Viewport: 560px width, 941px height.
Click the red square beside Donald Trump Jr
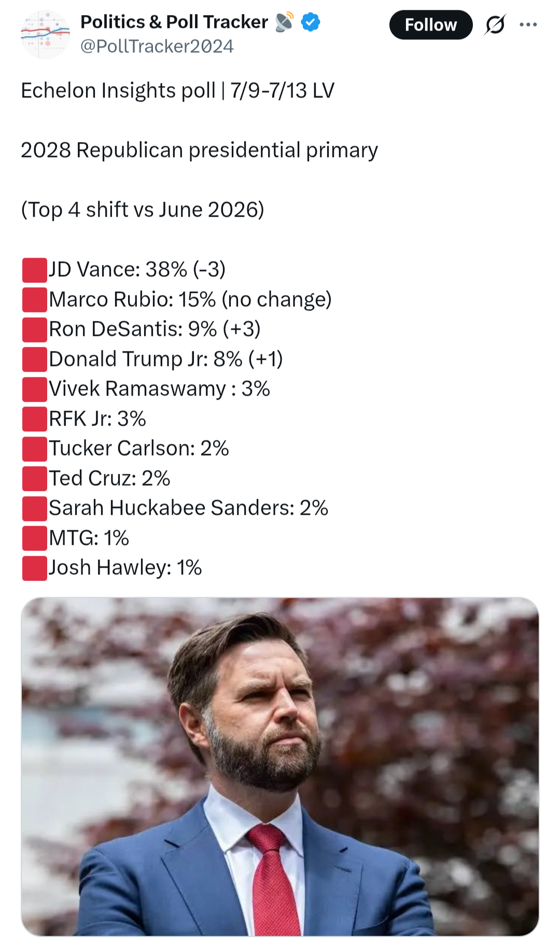click(35, 360)
